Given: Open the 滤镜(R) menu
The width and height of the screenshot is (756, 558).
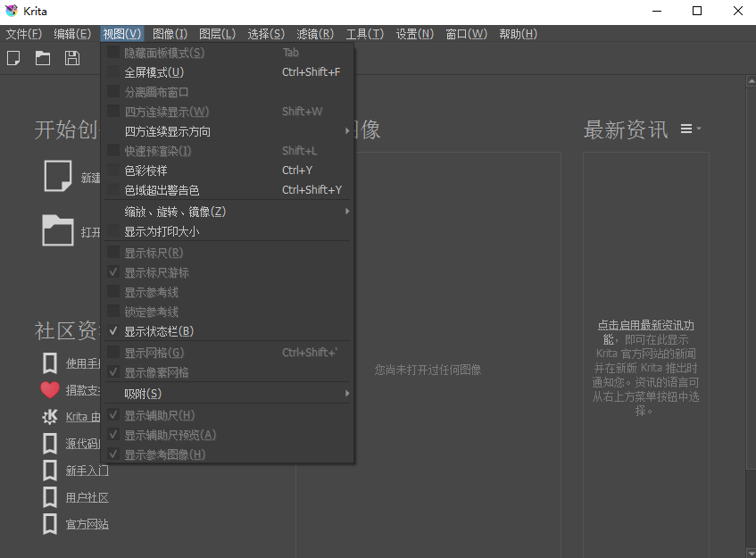Looking at the screenshot, I should (315, 34).
